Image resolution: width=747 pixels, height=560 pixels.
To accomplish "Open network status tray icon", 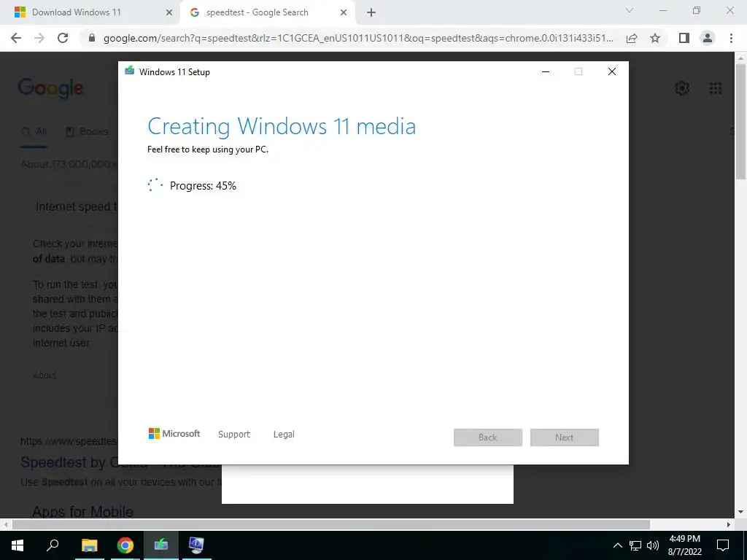I will [x=635, y=545].
